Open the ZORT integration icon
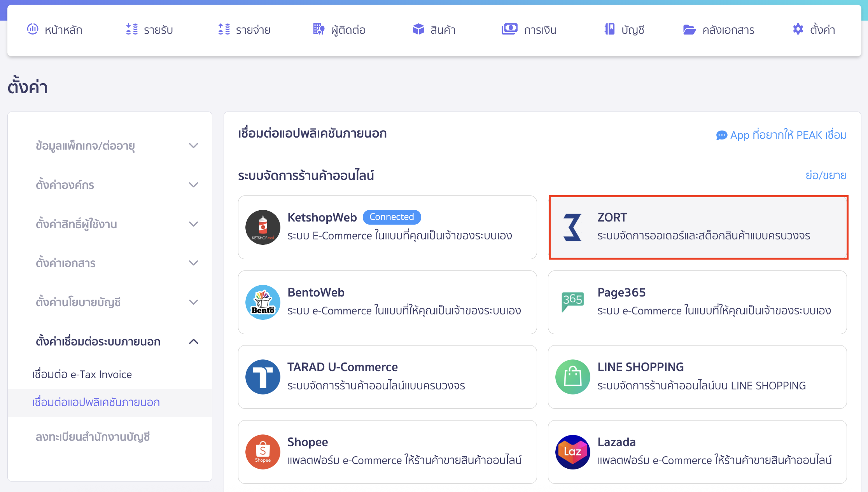 point(571,227)
